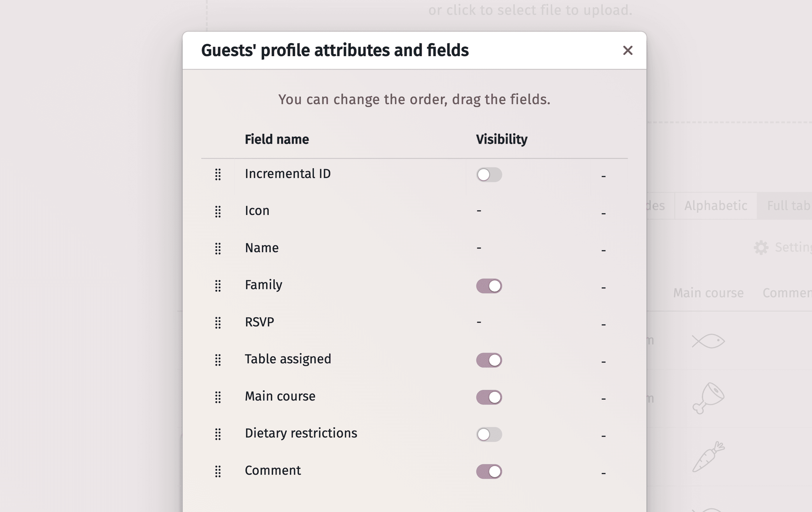Viewport: 812px width, 512px height.
Task: Click drag handle for Family row
Action: point(218,286)
